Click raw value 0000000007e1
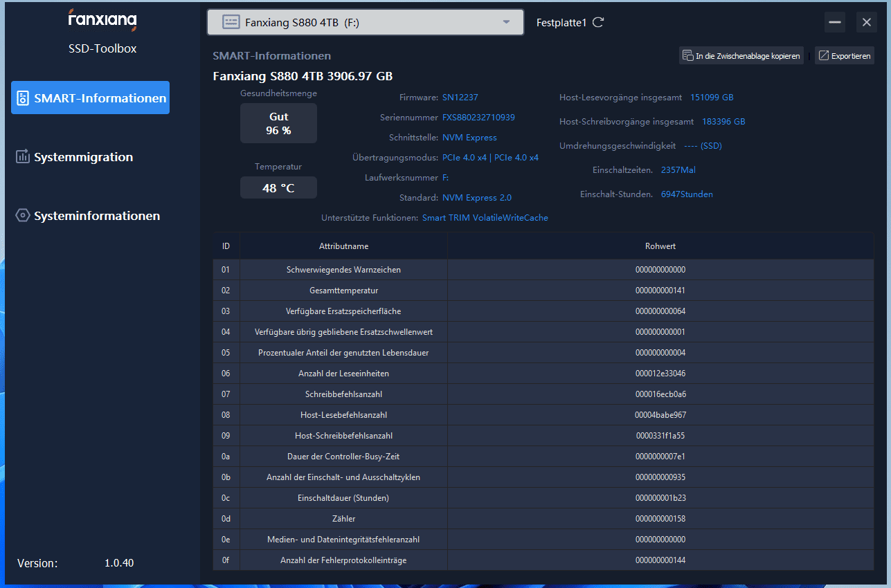Image resolution: width=891 pixels, height=588 pixels. (660, 457)
